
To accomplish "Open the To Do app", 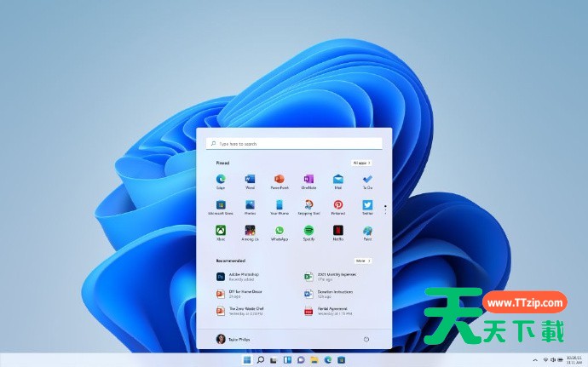I will tap(367, 181).
